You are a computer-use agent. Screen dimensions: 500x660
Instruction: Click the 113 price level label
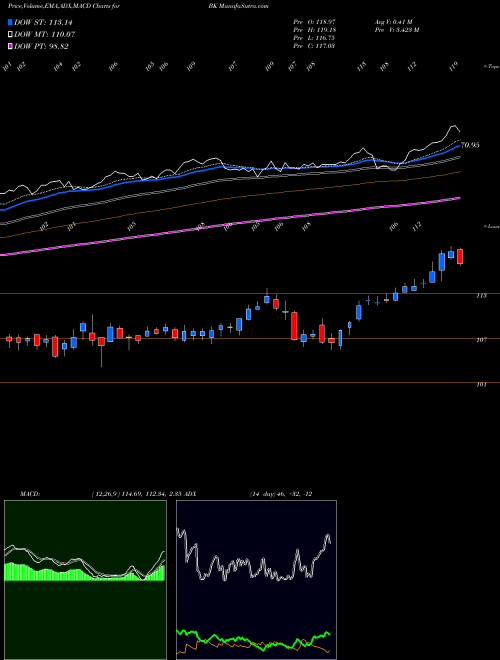(x=481, y=296)
